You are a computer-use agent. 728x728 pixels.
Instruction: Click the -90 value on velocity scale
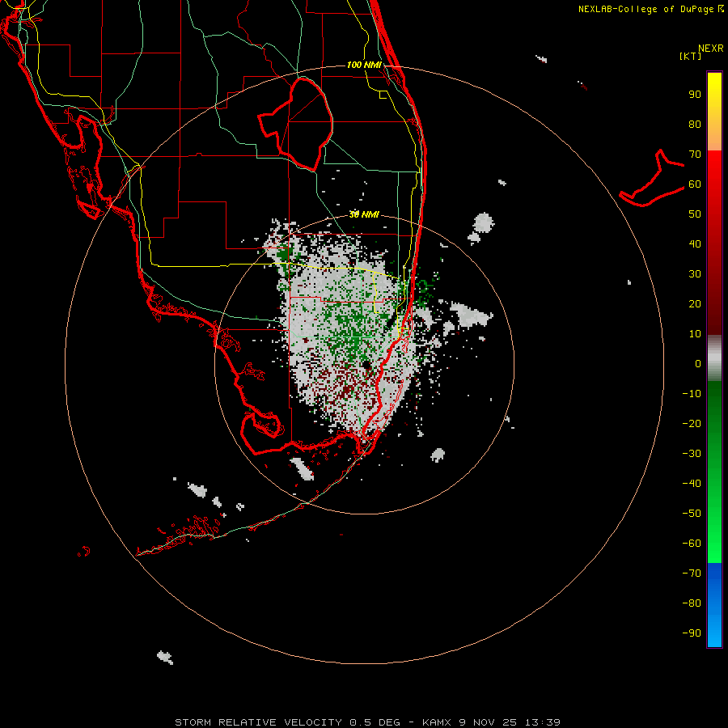click(x=692, y=633)
